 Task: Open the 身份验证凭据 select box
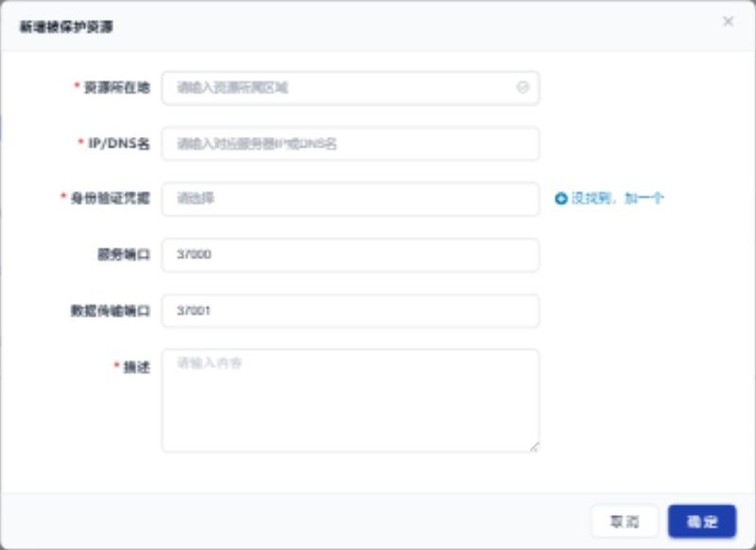point(351,198)
